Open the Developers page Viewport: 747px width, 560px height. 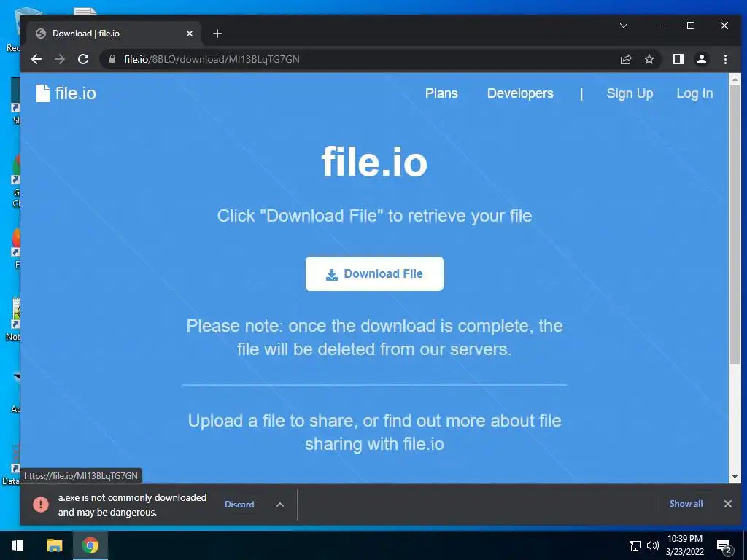(519, 93)
